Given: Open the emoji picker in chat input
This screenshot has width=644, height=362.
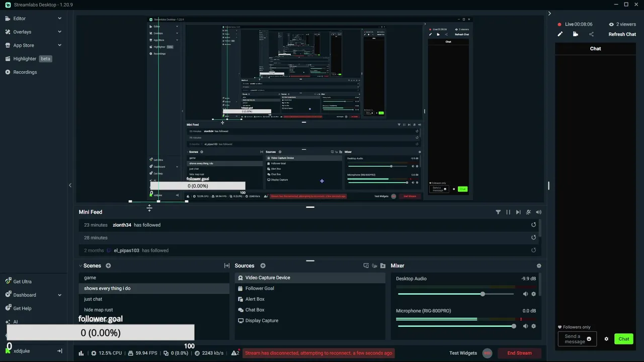Looking at the screenshot, I should pos(589,339).
